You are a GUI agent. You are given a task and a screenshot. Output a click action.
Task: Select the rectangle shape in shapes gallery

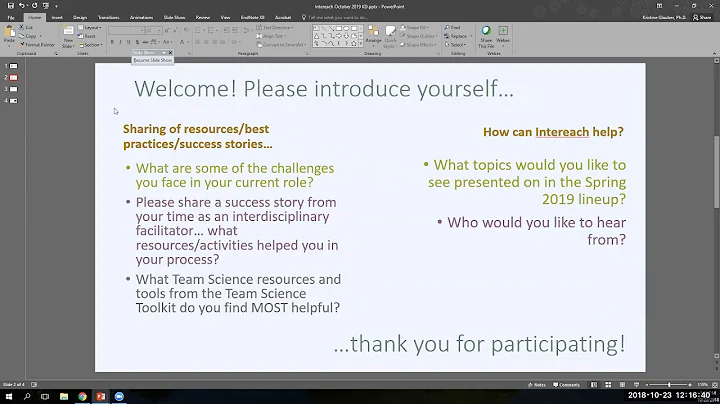[x=339, y=28]
